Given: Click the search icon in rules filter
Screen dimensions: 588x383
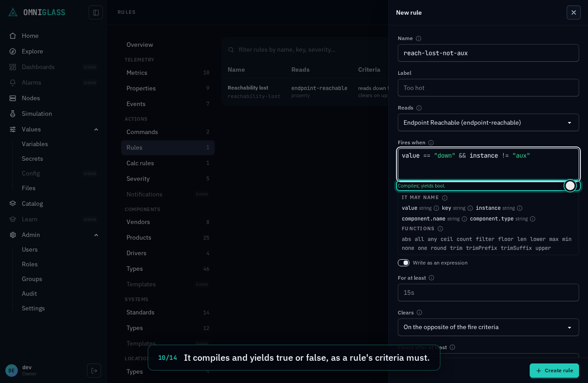Looking at the screenshot, I should (x=231, y=49).
